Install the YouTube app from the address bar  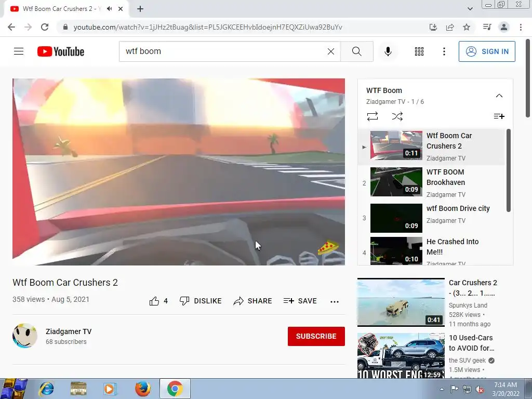point(433,27)
